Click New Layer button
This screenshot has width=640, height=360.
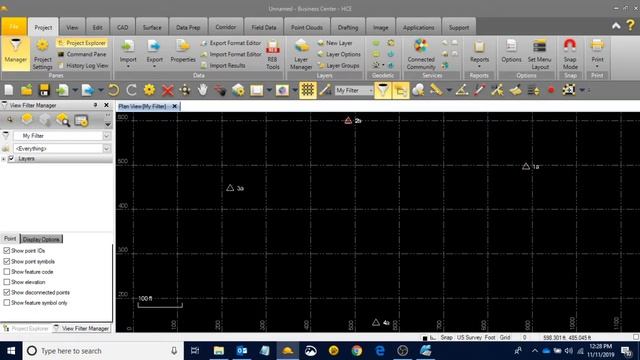335,43
